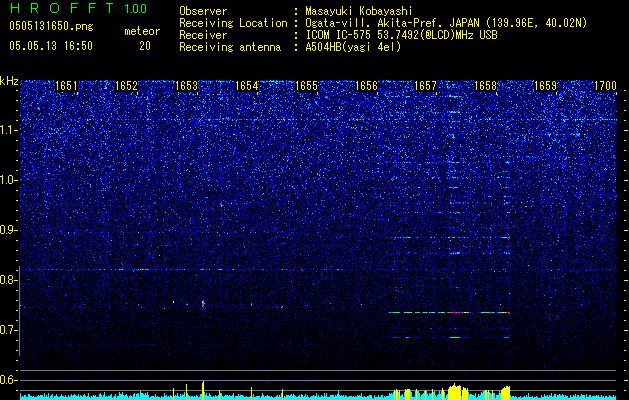
Task: Click the meteor label
Action: 142,31
